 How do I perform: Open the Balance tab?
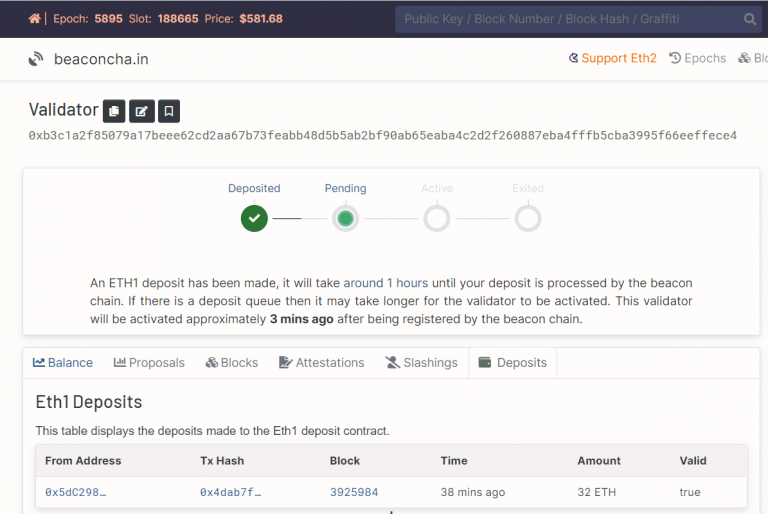63,363
